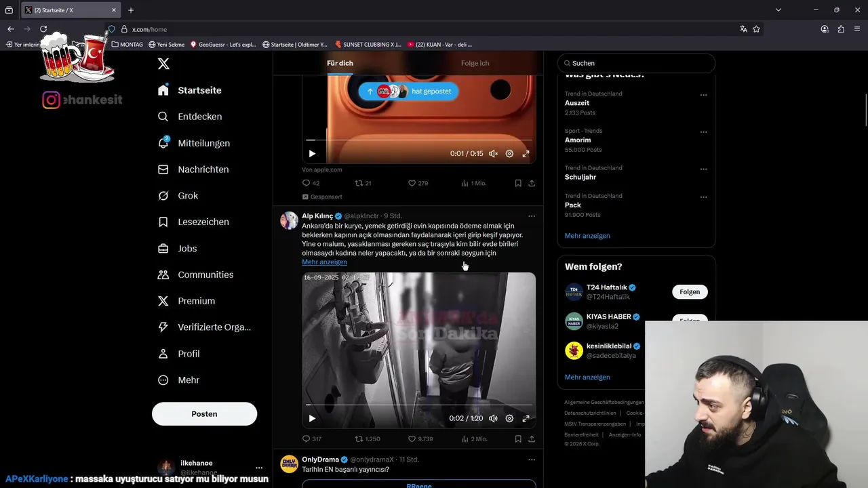View Alp Kılınç post analytics 2 Mio.
This screenshot has height=488, width=868.
(474, 439)
